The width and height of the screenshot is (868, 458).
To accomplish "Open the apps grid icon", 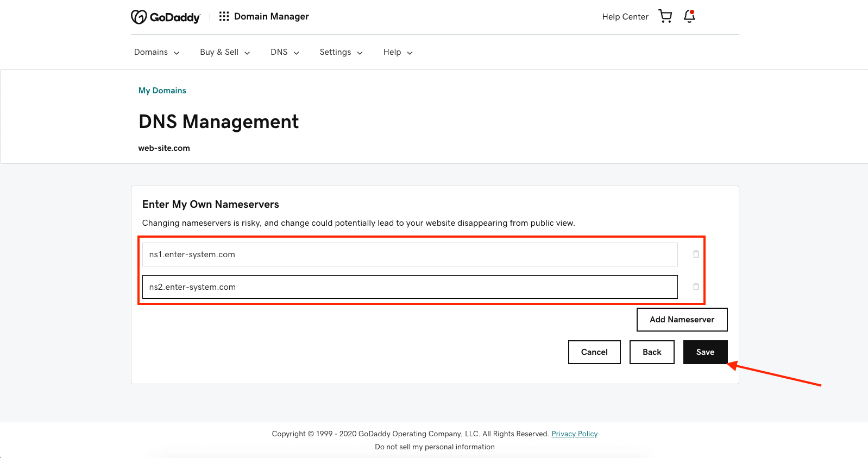I will [224, 16].
